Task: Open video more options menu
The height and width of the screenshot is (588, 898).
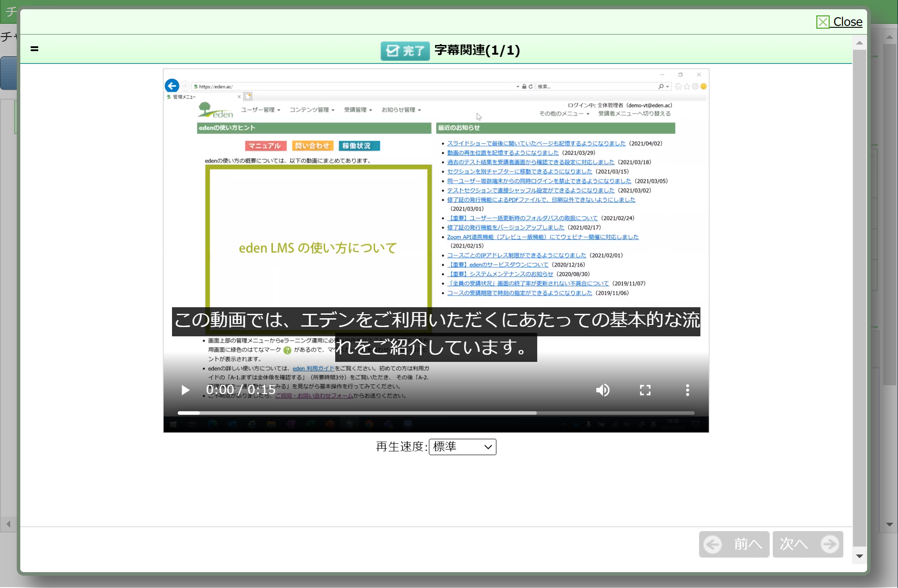Action: pyautogui.click(x=687, y=390)
